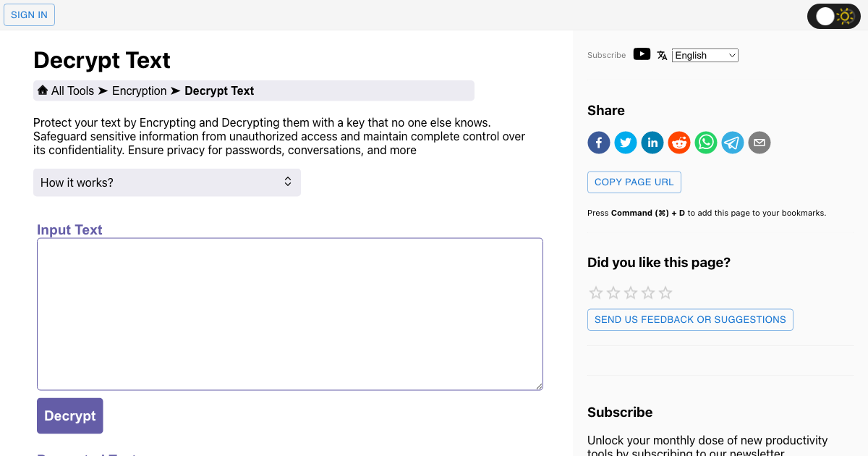
Task: Rate page with fifth star
Action: click(x=665, y=292)
